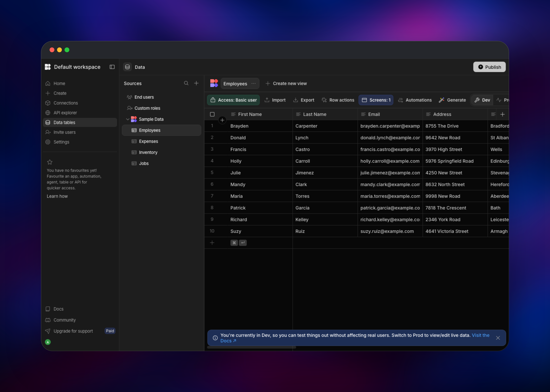Open Address column header menu

tap(455, 114)
